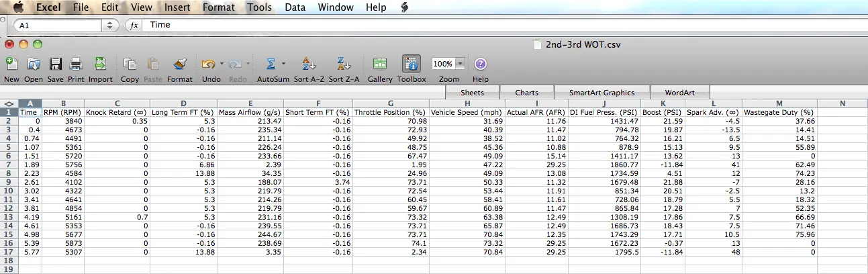868x274 pixels.
Task: Click the New workbook icon
Action: click(x=11, y=64)
